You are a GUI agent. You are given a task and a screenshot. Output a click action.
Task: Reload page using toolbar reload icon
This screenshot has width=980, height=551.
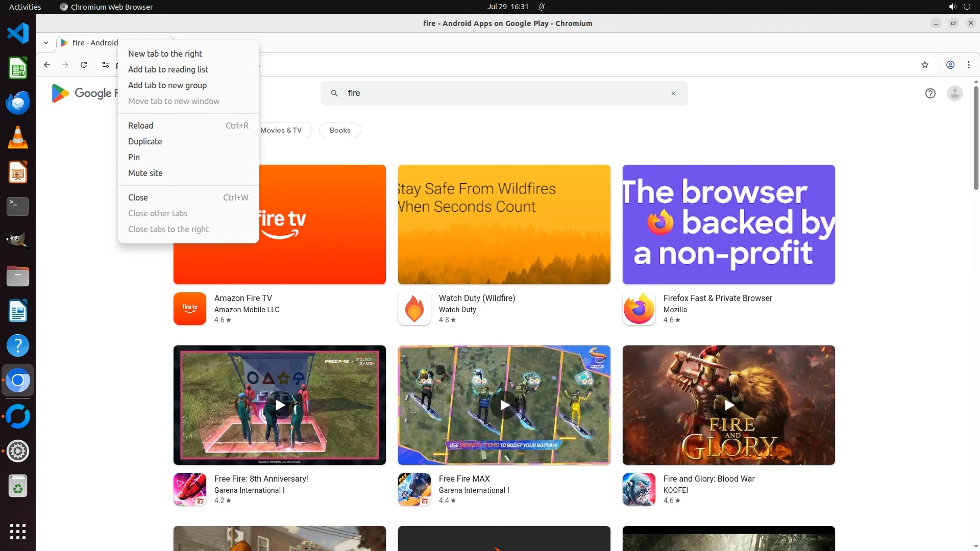coord(84,65)
